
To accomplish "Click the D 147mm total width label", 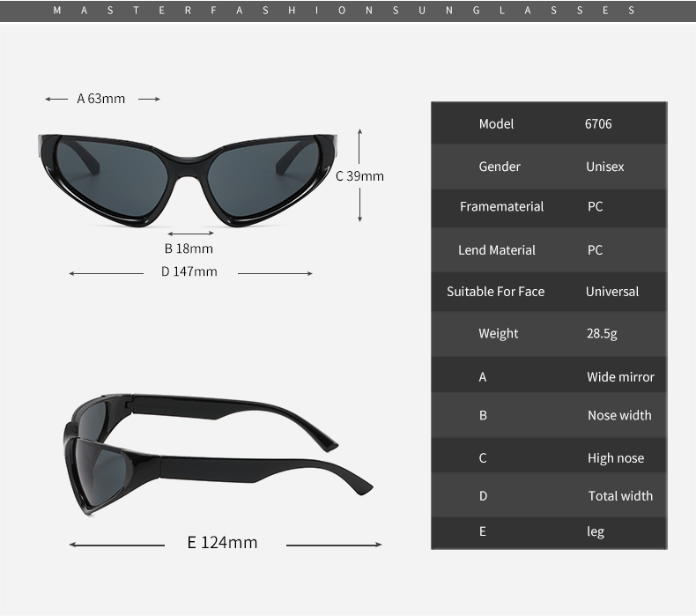I will pyautogui.click(x=189, y=271).
